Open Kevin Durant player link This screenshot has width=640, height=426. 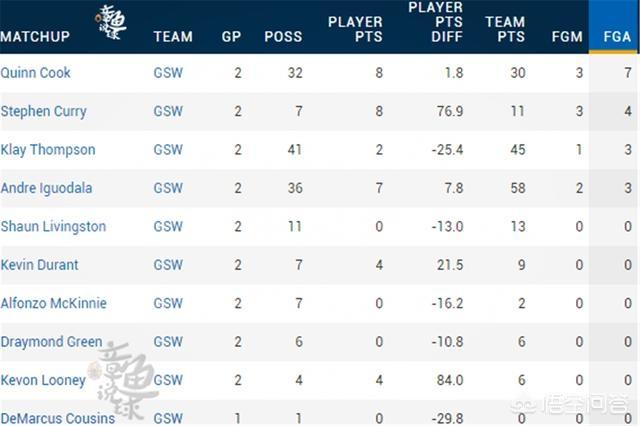40,265
